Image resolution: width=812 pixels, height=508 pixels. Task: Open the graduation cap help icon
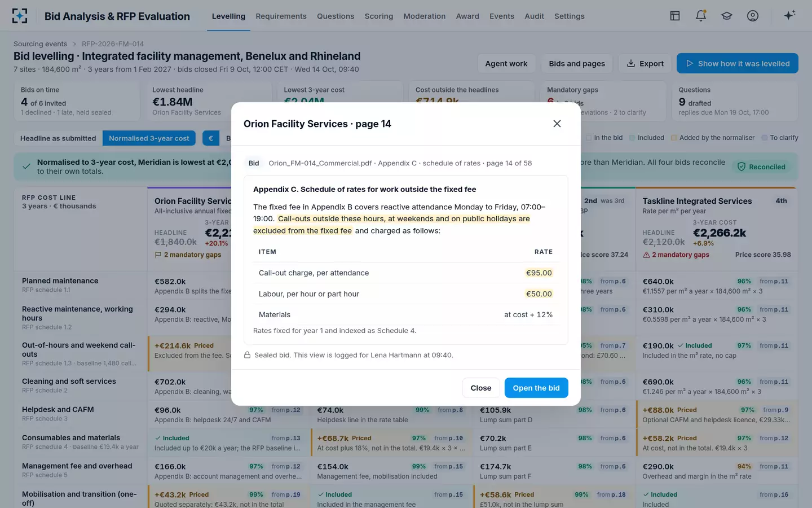727,16
